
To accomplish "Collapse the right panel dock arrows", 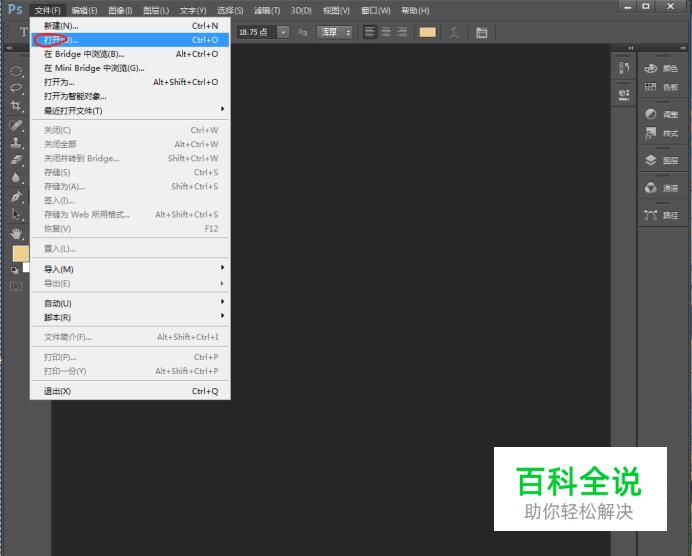I will pos(683,48).
